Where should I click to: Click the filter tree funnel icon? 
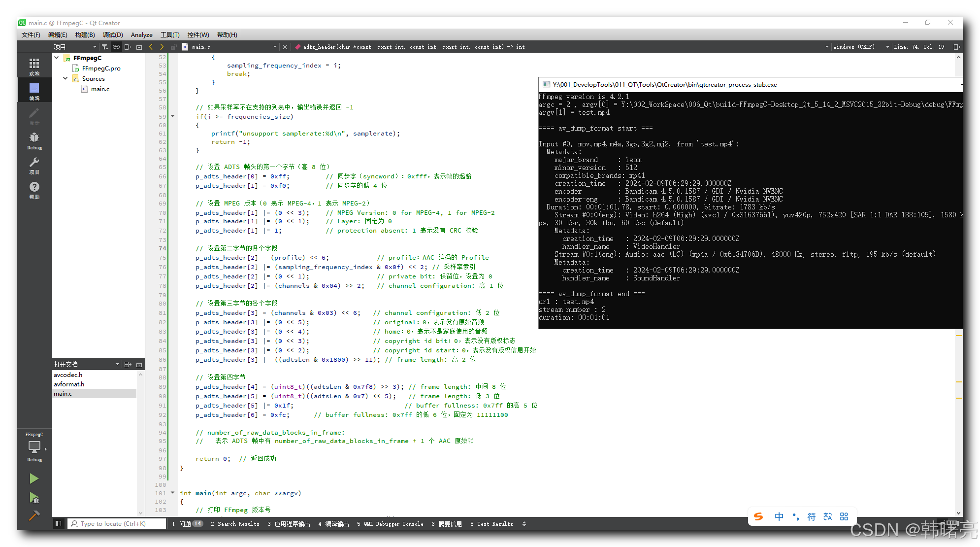[105, 47]
